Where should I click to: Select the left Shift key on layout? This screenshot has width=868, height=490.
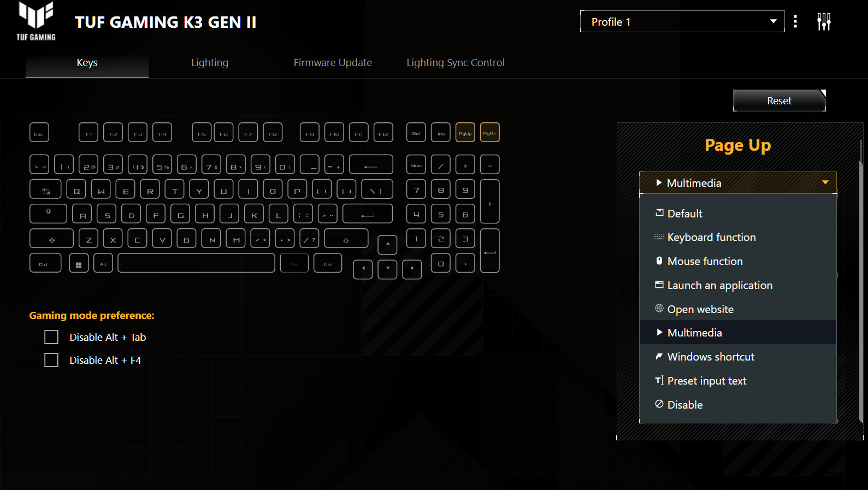pos(51,239)
